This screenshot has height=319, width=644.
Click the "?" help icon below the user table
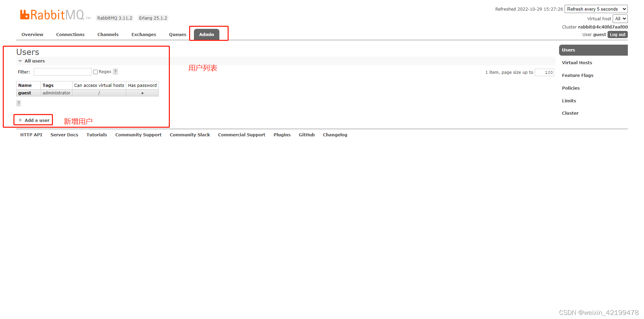coord(18,103)
